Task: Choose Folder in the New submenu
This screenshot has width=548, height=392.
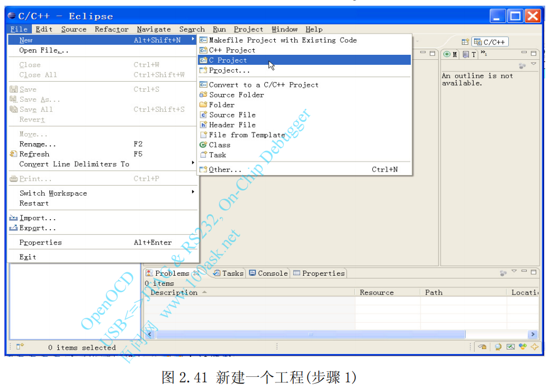Action: click(305, 105)
